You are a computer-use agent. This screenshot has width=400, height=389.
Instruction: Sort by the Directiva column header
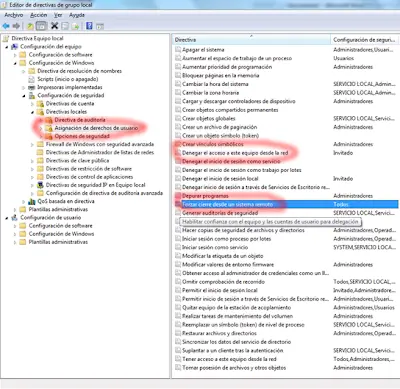[x=252, y=40]
